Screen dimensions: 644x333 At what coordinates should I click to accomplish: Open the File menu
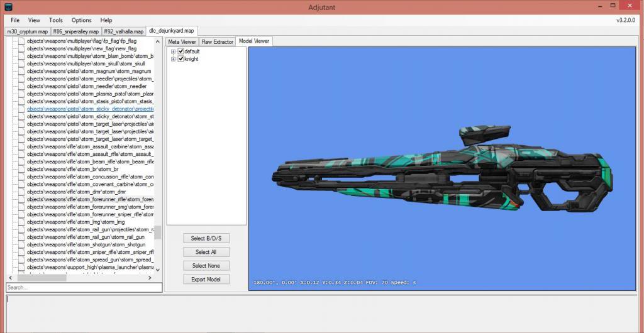(x=15, y=20)
